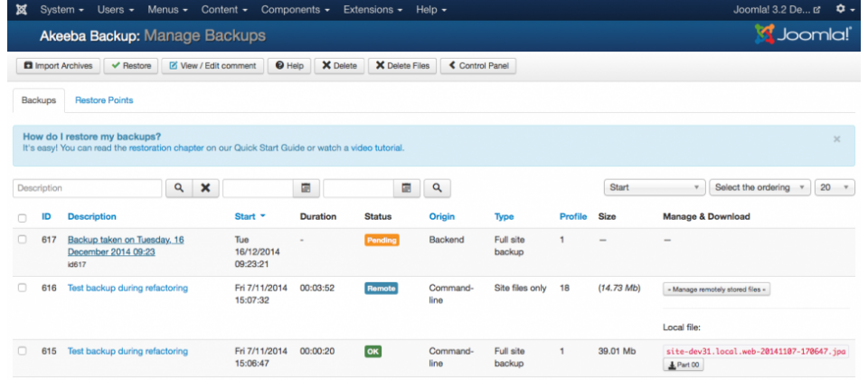Click the Delete toolbar button

click(339, 66)
